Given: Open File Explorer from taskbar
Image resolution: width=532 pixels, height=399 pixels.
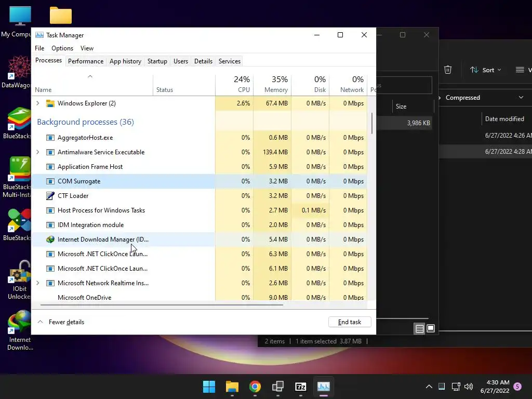Looking at the screenshot, I should (x=232, y=387).
